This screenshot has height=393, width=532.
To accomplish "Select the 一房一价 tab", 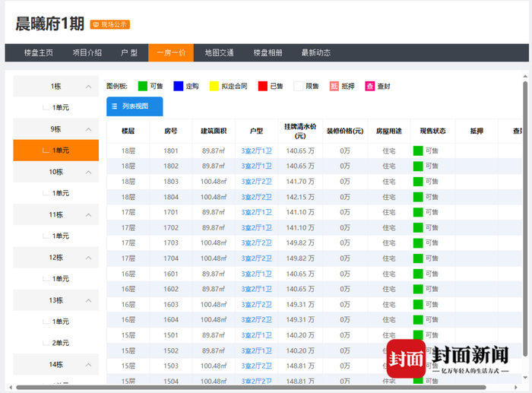I will coord(171,52).
